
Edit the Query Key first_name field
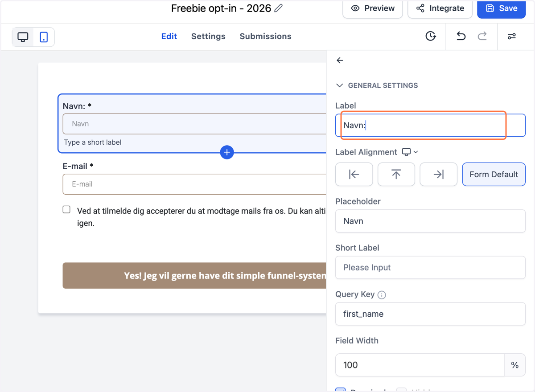pyautogui.click(x=430, y=314)
